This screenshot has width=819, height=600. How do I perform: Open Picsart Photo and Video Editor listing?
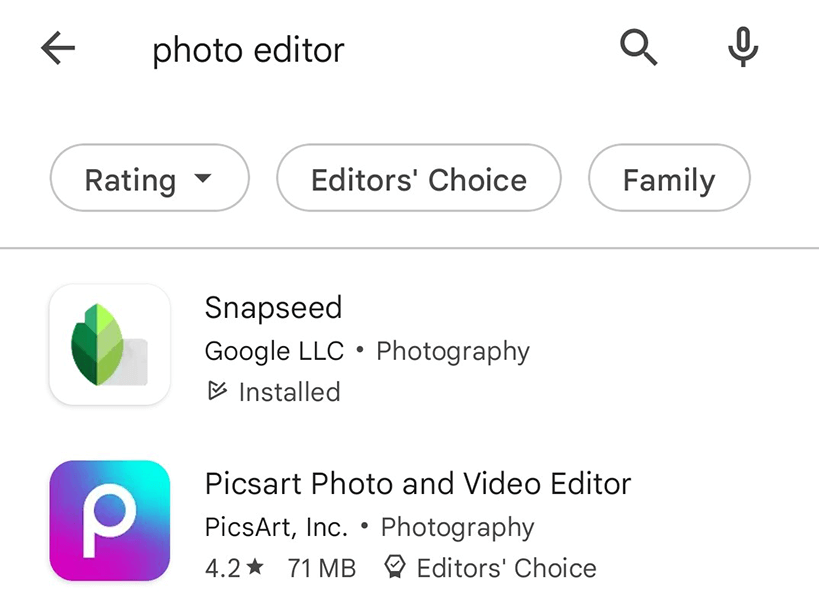click(x=418, y=484)
